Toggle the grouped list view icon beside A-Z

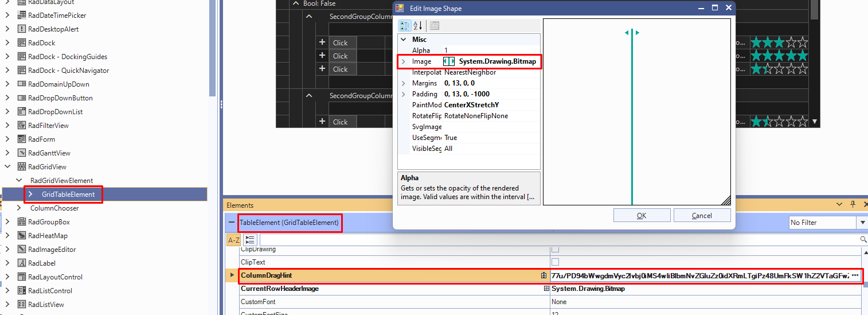coord(250,240)
